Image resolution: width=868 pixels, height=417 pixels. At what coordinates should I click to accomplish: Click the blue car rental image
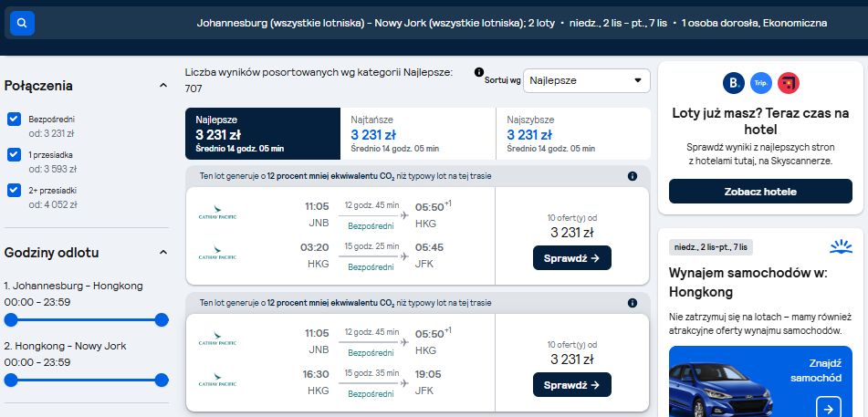coord(719,391)
